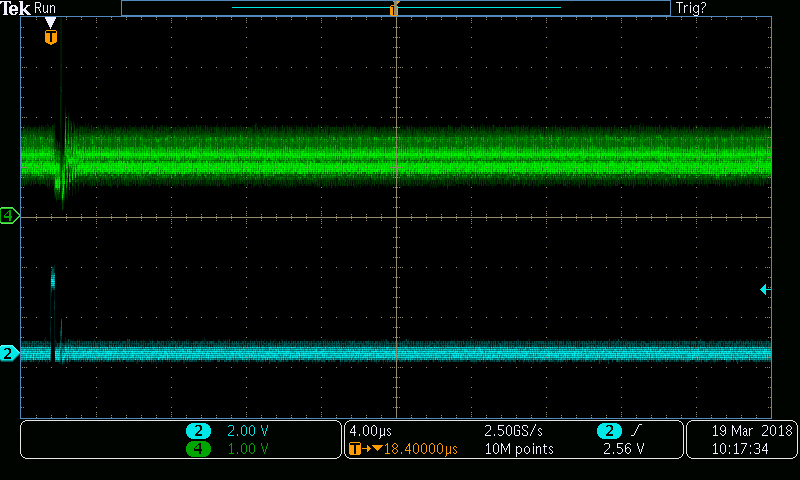This screenshot has height=480, width=800.
Task: Click the 10:17:34 time readout
Action: pos(740,449)
